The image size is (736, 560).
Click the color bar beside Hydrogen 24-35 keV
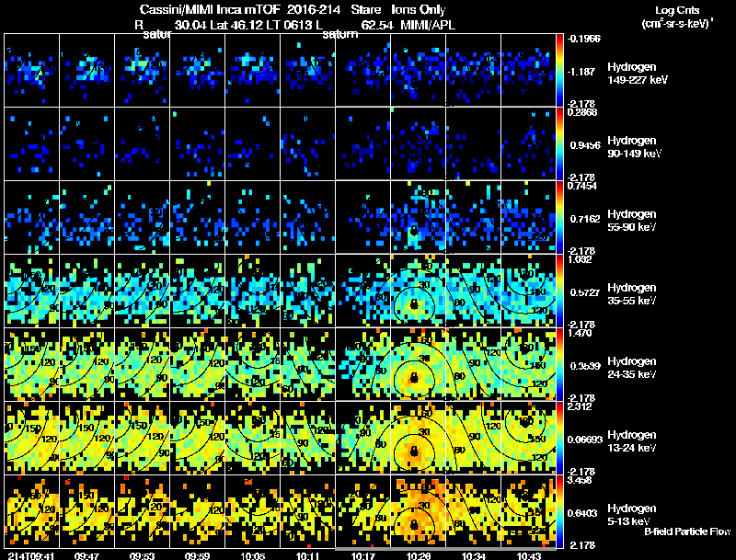(559, 364)
